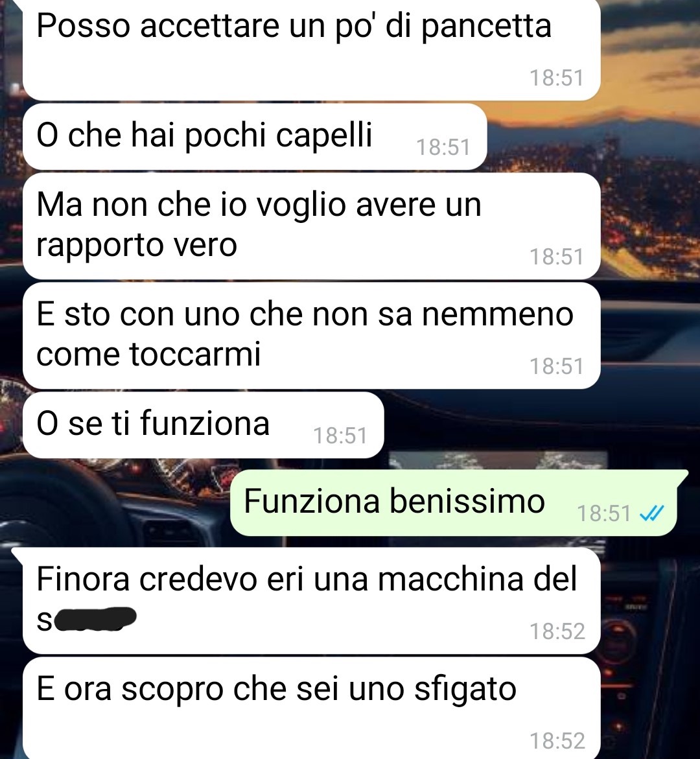Tap the 'E sto con uno che non sa' message
This screenshot has height=759, width=700.
pyautogui.click(x=311, y=336)
